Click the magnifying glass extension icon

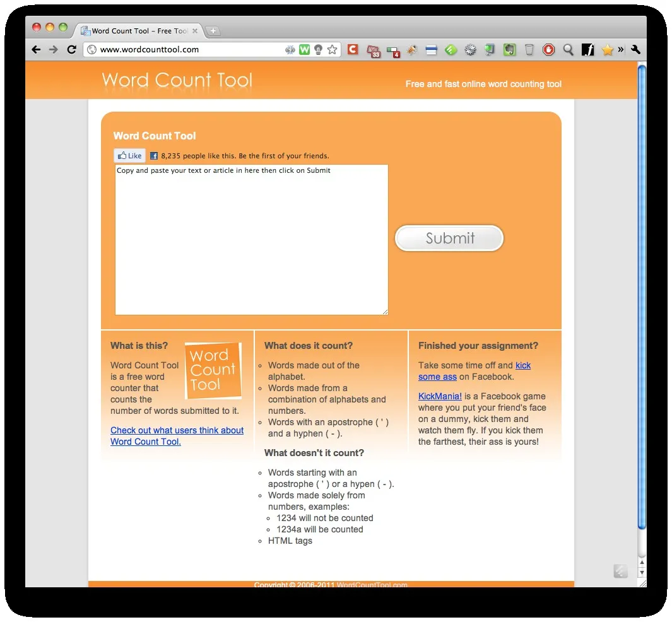[x=569, y=50]
